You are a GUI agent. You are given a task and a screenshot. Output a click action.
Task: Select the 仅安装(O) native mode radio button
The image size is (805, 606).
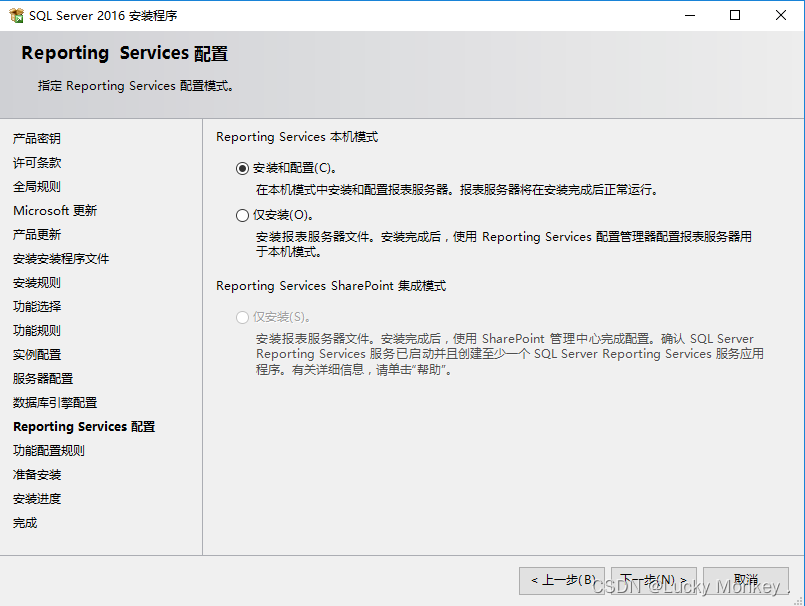[242, 215]
